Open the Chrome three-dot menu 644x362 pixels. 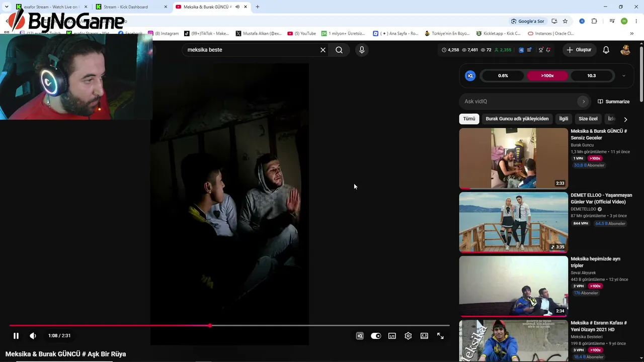pos(636,21)
